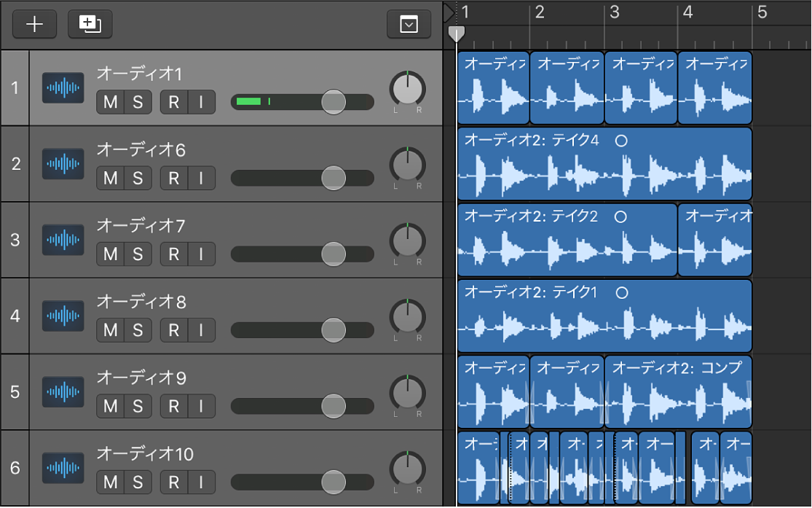Adjust the pan knob on オーディオ1
This screenshot has width=812, height=508.
(x=408, y=90)
